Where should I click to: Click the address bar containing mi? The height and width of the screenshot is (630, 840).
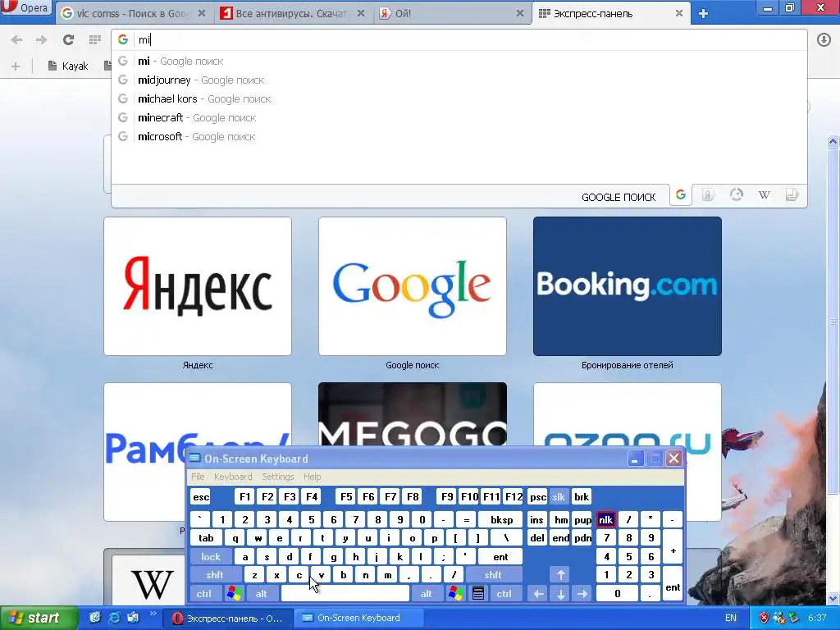(x=459, y=39)
